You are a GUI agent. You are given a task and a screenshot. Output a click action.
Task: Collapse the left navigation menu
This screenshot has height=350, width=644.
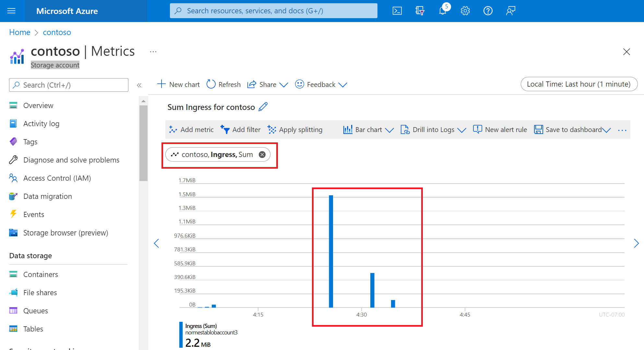(139, 85)
